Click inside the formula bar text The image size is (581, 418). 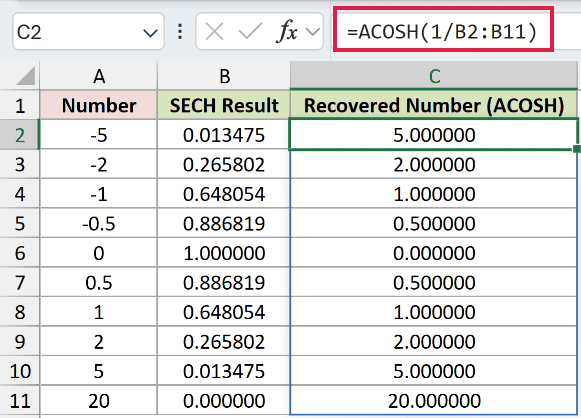click(442, 32)
